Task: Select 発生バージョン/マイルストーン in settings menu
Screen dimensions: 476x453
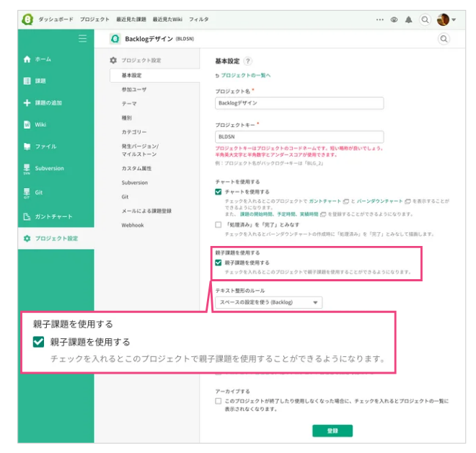Action: click(x=140, y=150)
